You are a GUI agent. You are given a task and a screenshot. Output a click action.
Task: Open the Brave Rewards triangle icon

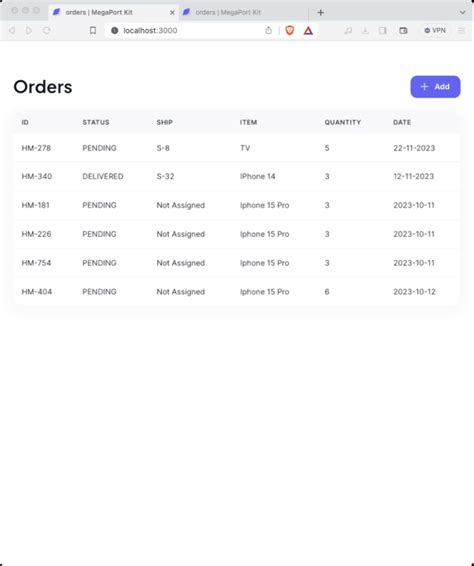[x=308, y=31]
